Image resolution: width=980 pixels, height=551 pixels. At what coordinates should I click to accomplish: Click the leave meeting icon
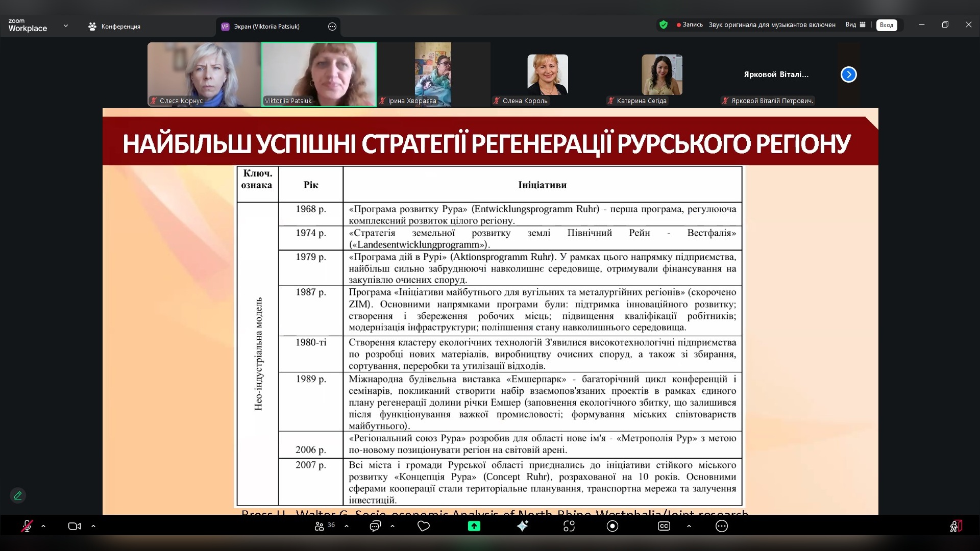(x=956, y=526)
